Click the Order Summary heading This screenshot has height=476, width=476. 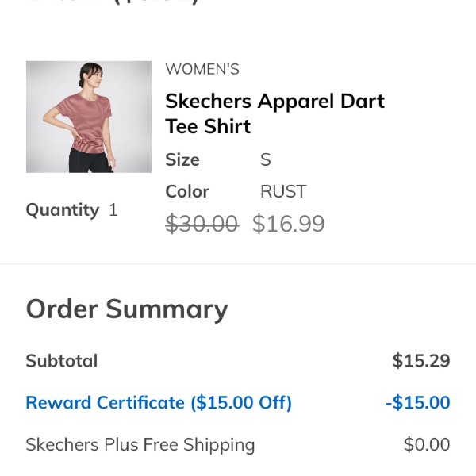coord(127,309)
